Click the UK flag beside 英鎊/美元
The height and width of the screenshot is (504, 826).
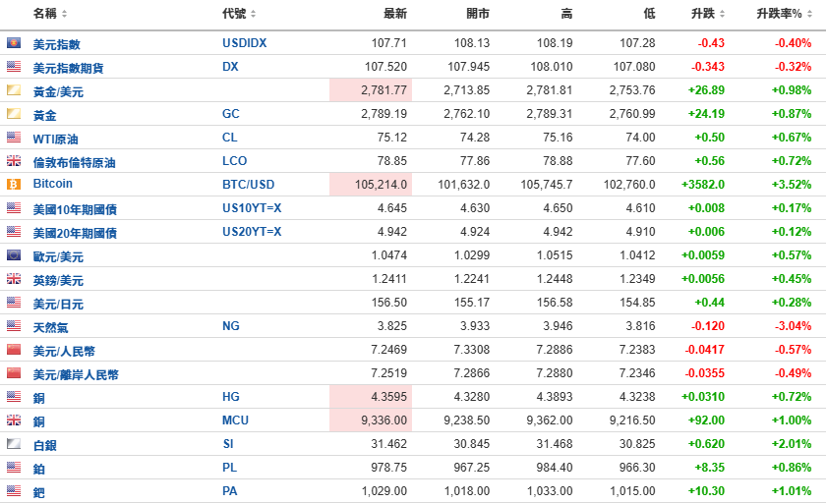click(x=14, y=279)
